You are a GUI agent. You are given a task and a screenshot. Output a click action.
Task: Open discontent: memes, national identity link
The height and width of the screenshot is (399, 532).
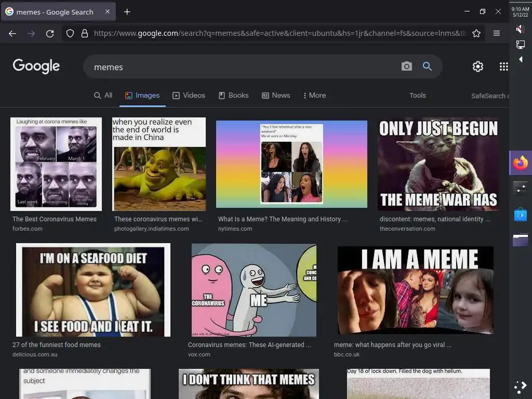(435, 219)
